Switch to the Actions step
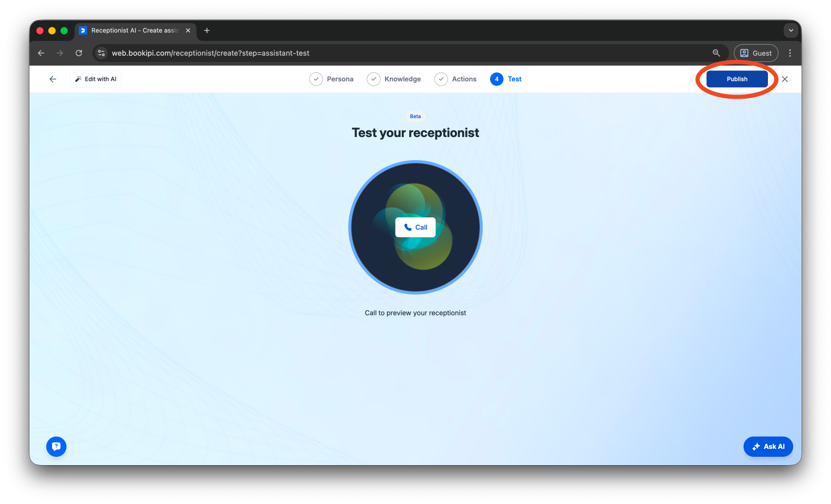 coord(455,79)
